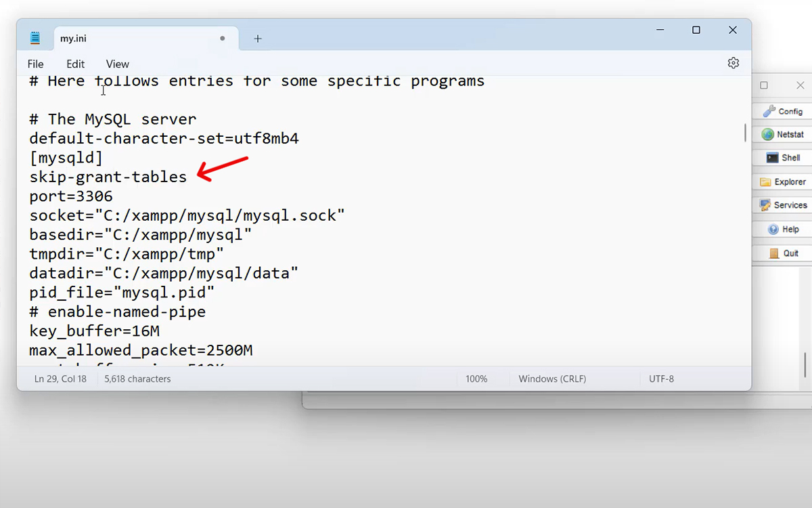Open the View menu
Screen dimensions: 812x508
coord(117,64)
